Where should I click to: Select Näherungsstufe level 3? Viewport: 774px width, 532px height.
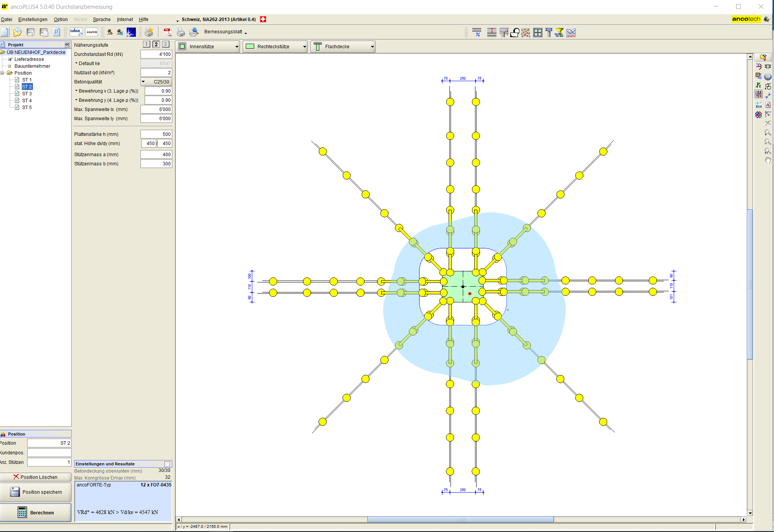(x=165, y=44)
